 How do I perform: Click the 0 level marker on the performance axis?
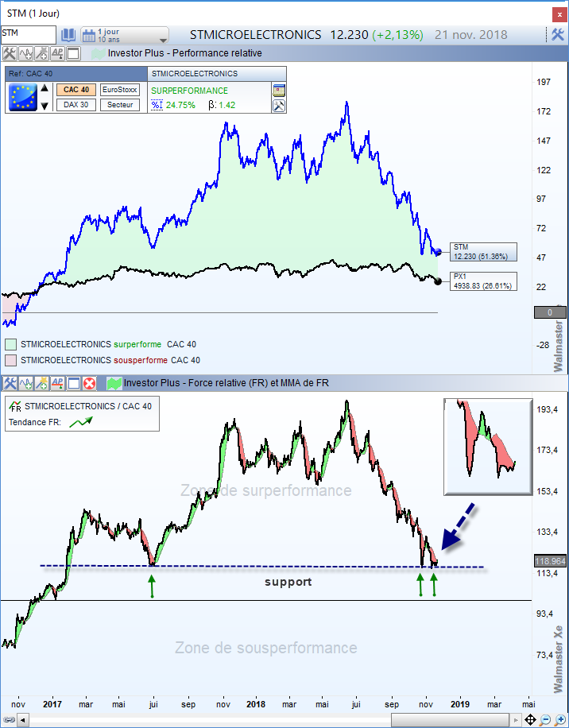coord(550,312)
